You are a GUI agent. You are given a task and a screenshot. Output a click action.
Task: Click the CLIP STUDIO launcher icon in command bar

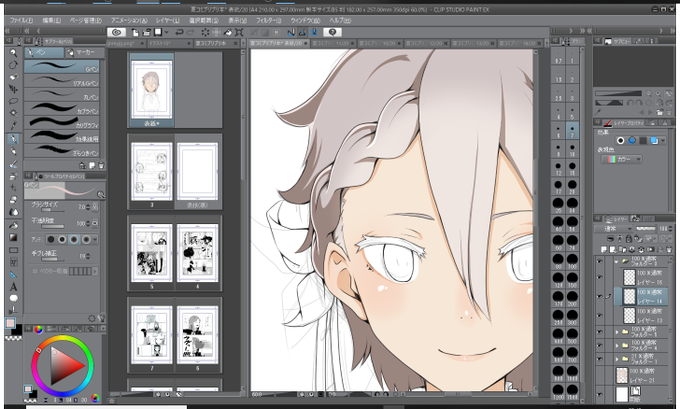click(x=116, y=33)
